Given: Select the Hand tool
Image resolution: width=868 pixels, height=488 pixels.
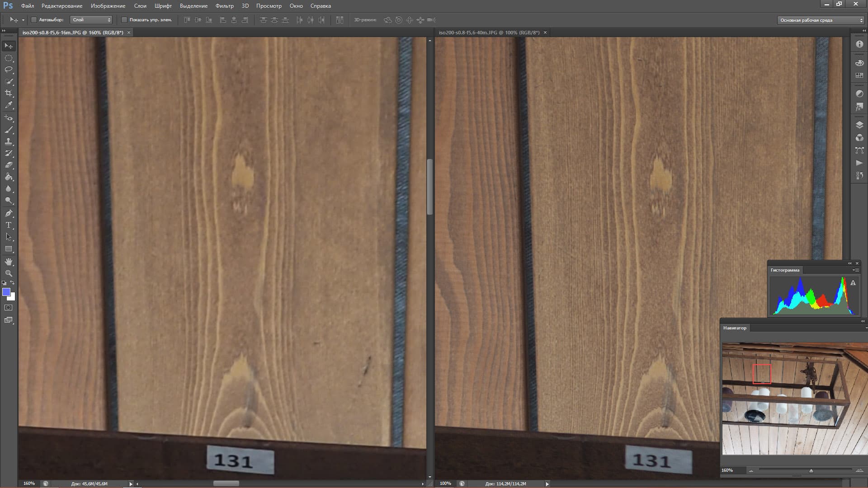Looking at the screenshot, I should click(x=9, y=262).
